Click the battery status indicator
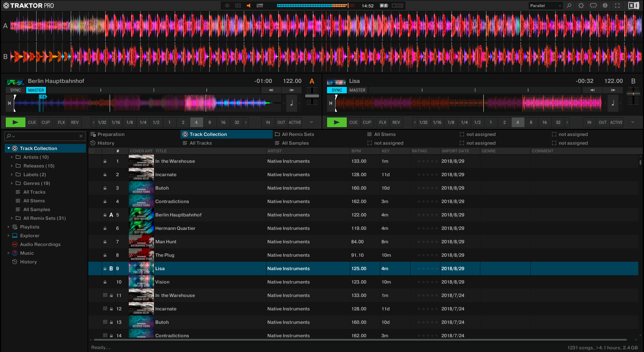Image resolution: width=644 pixels, height=352 pixels. pos(384,6)
